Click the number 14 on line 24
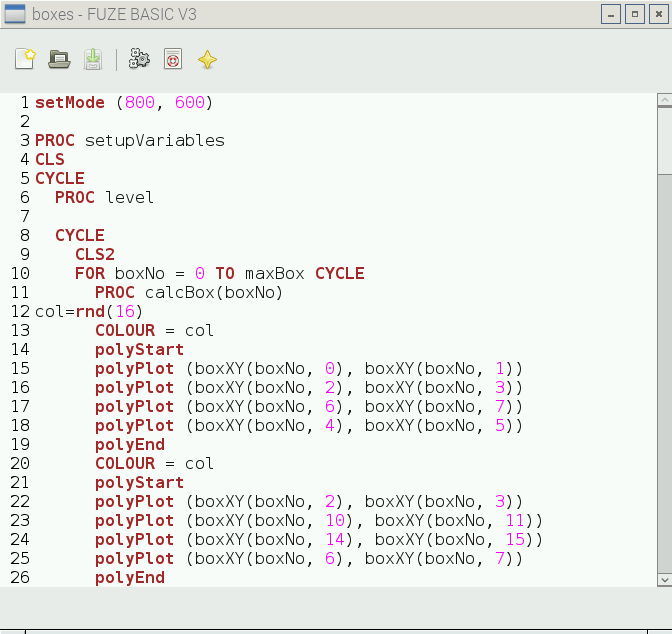 335,539
